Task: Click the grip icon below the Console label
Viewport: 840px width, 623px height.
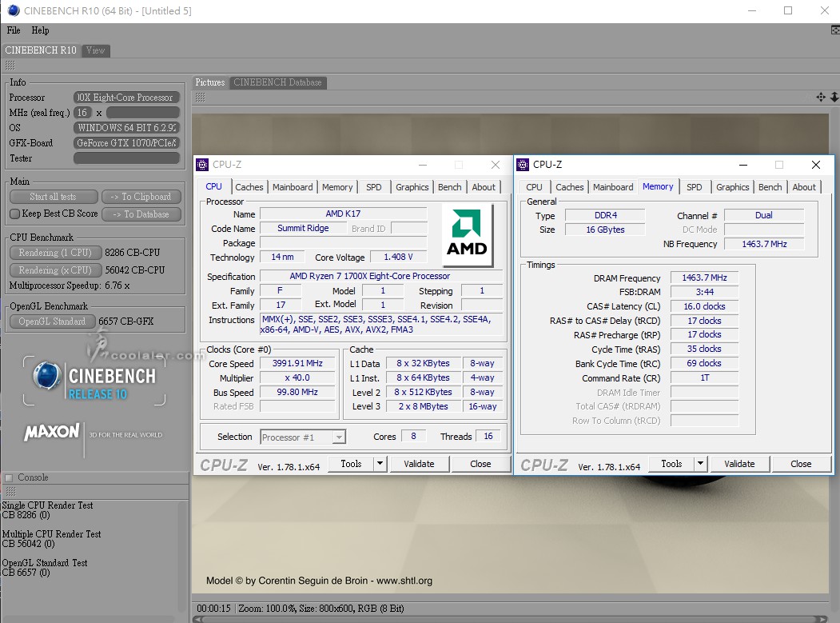Action: pos(10,492)
